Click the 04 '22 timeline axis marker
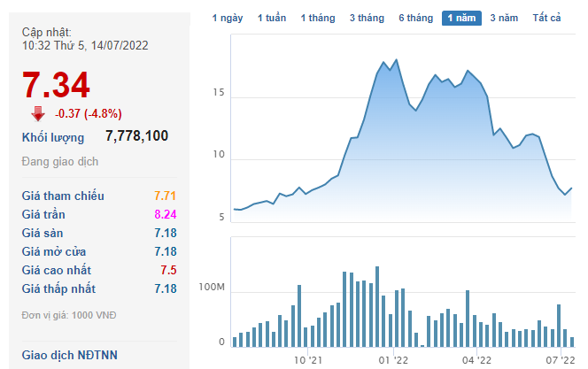The height and width of the screenshot is (369, 588). (x=476, y=360)
